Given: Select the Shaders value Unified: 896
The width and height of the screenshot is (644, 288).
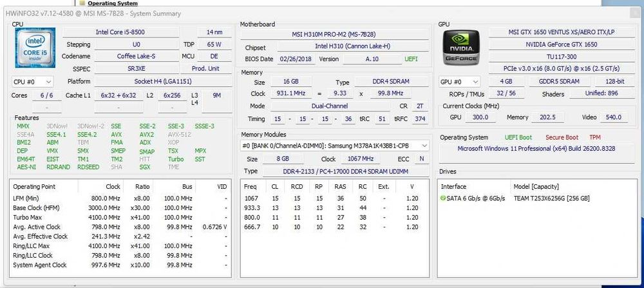Looking at the screenshot, I should 601,93.
